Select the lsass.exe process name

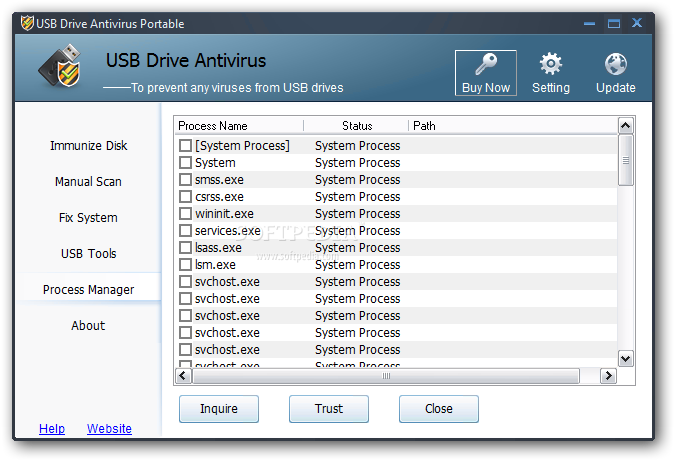tap(218, 248)
